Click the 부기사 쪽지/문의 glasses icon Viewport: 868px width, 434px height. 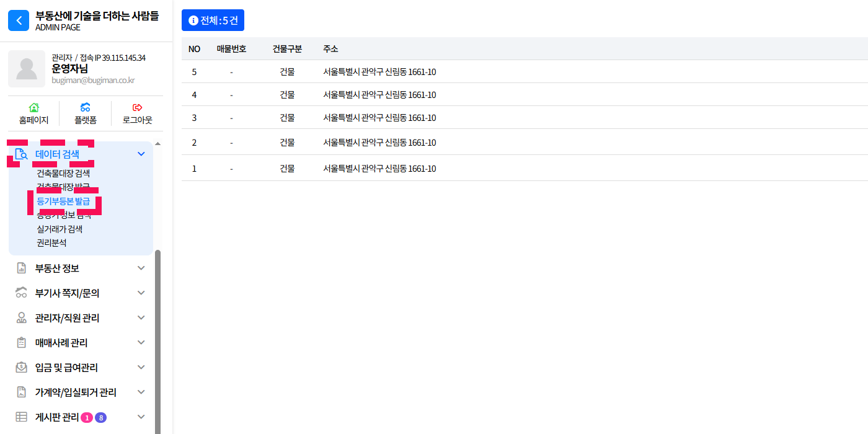pos(21,293)
